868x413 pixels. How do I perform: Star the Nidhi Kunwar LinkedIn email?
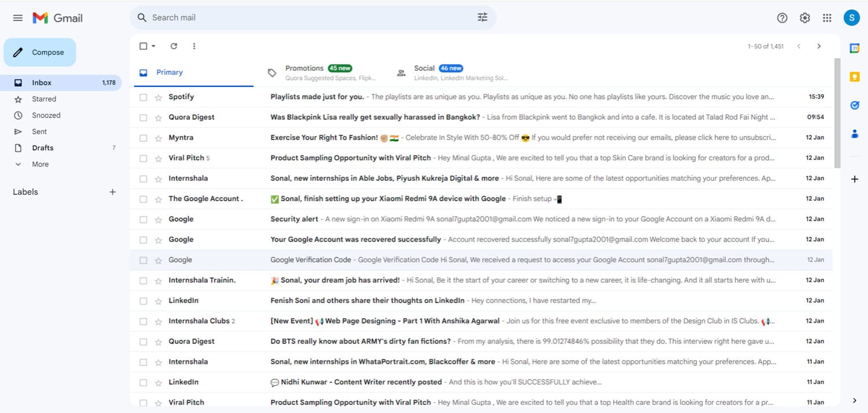tap(159, 383)
